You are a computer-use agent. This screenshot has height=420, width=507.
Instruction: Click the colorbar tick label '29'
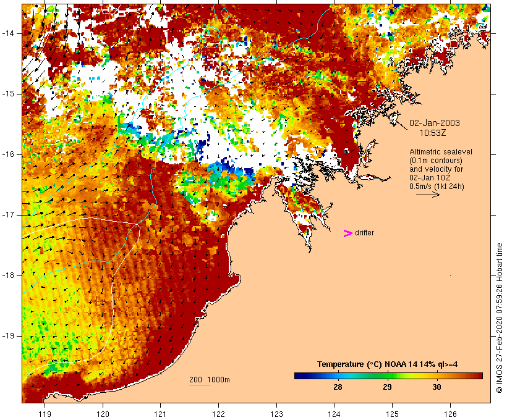tap(388, 387)
